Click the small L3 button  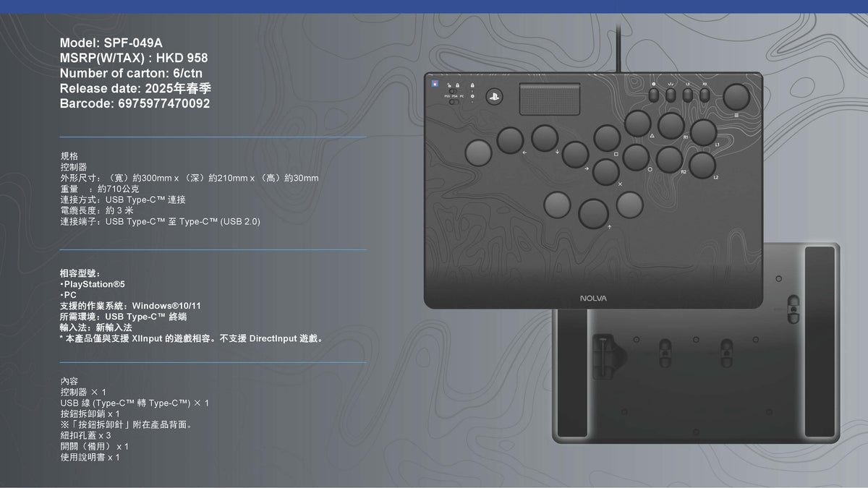coord(688,94)
